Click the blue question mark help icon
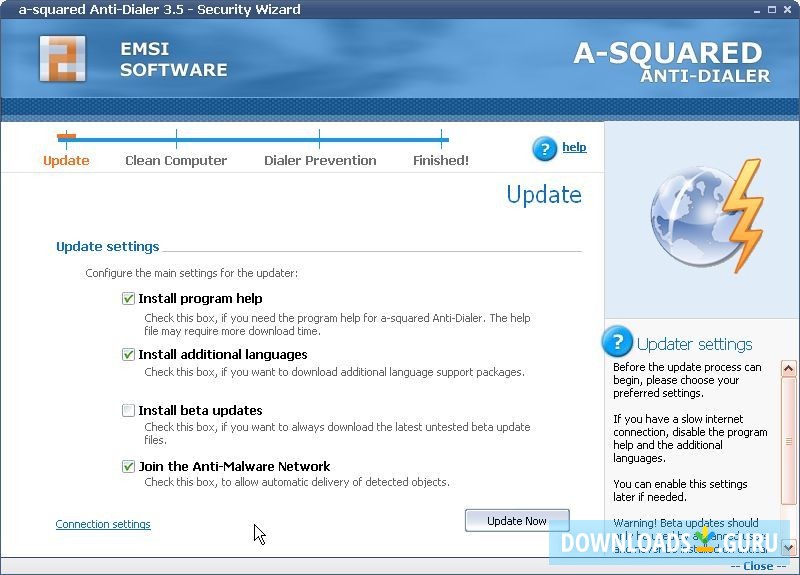Image resolution: width=800 pixels, height=575 pixels. 544,149
